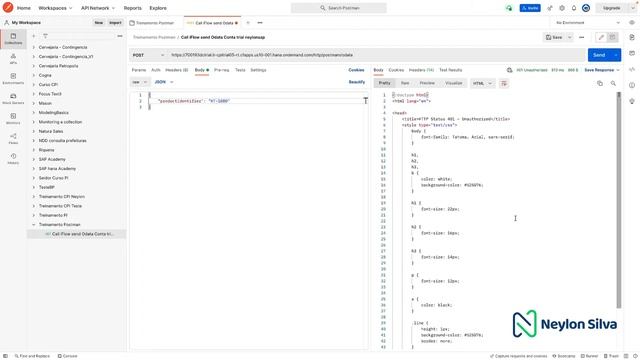Open the notifications bell icon
Screen dimensions: 640x360
click(574, 8)
